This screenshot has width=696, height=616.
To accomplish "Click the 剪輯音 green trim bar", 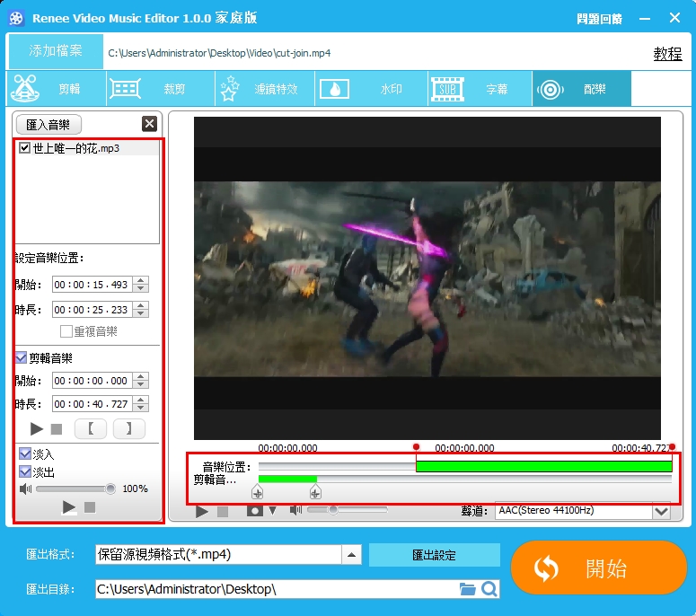I will (287, 479).
